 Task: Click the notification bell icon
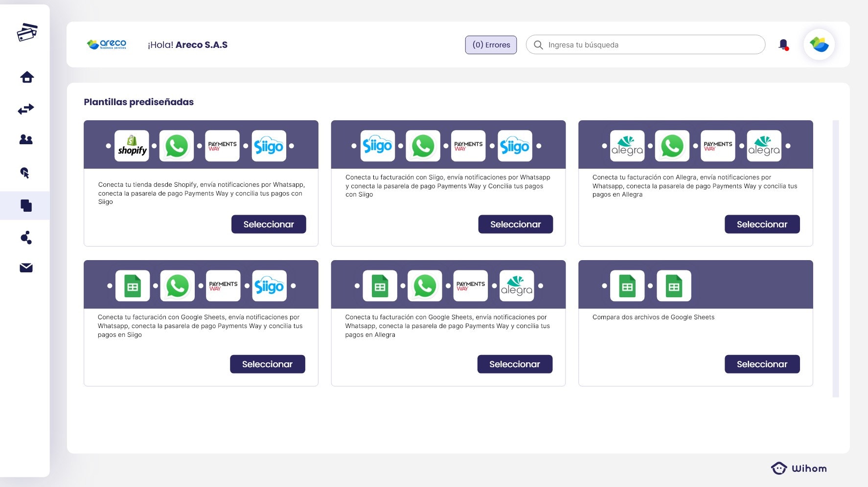[783, 45]
